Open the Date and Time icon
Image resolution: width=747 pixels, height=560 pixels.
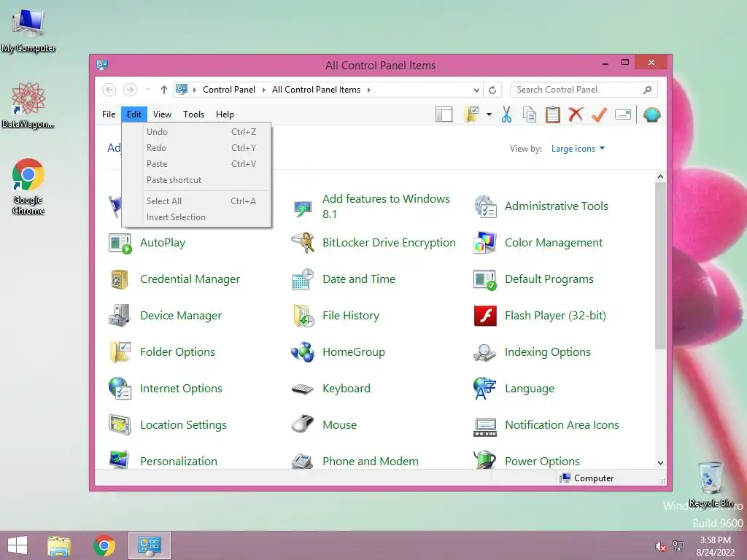[x=303, y=279]
